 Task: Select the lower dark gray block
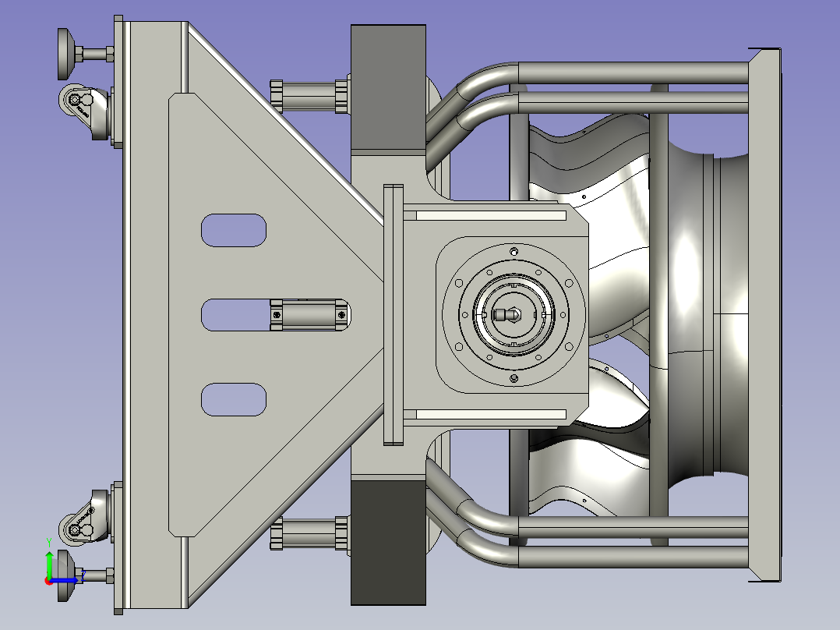tap(388, 543)
